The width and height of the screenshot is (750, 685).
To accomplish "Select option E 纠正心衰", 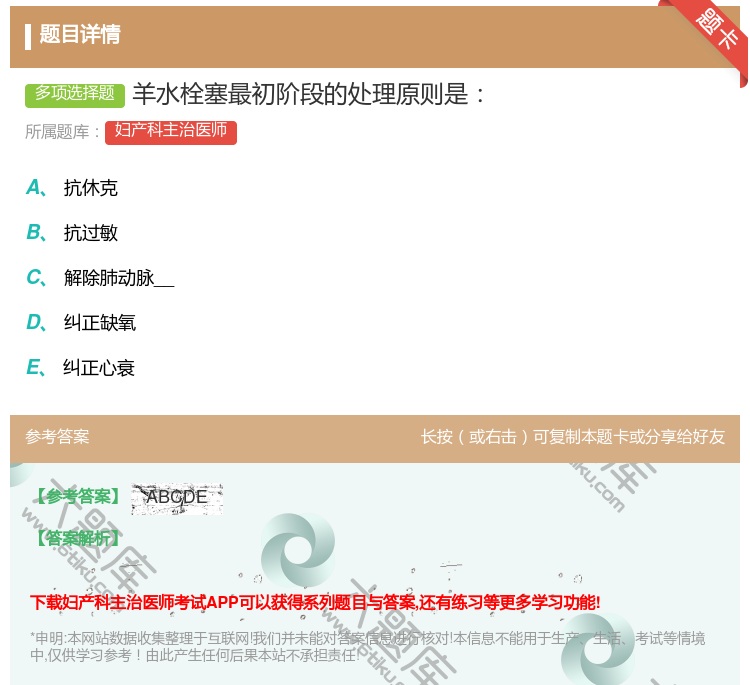I will [x=80, y=367].
